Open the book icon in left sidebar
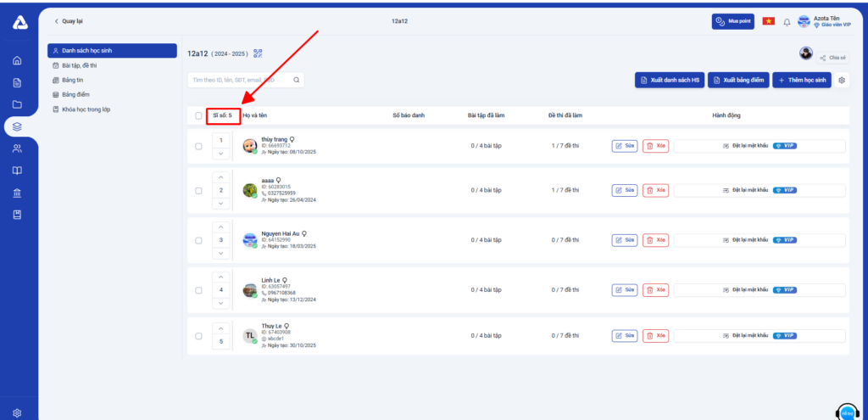Screen dimensions: 868x420 pyautogui.click(x=17, y=171)
